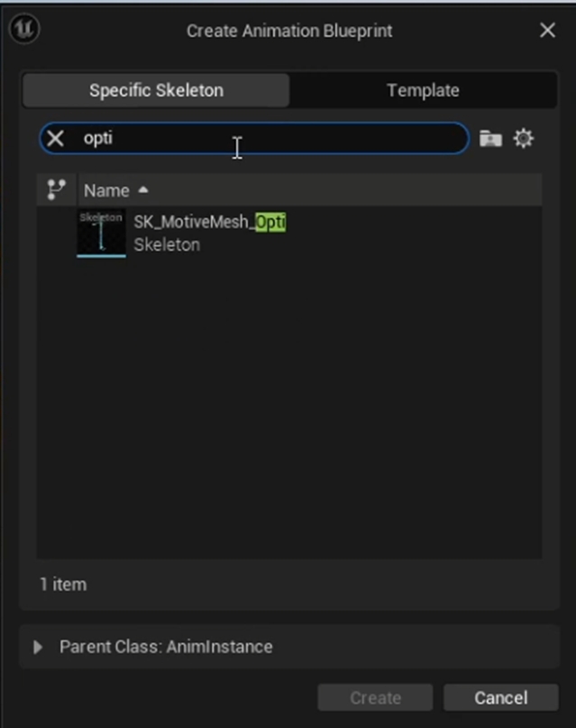Image resolution: width=576 pixels, height=728 pixels.
Task: Focus the skeleton search field containing "opti"
Action: tap(270, 138)
